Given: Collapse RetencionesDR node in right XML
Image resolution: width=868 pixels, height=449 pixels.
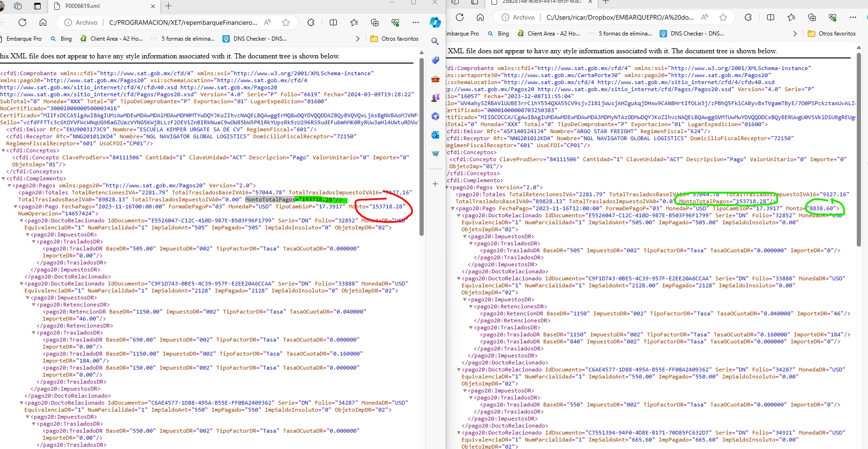Looking at the screenshot, I should pyautogui.click(x=471, y=306).
